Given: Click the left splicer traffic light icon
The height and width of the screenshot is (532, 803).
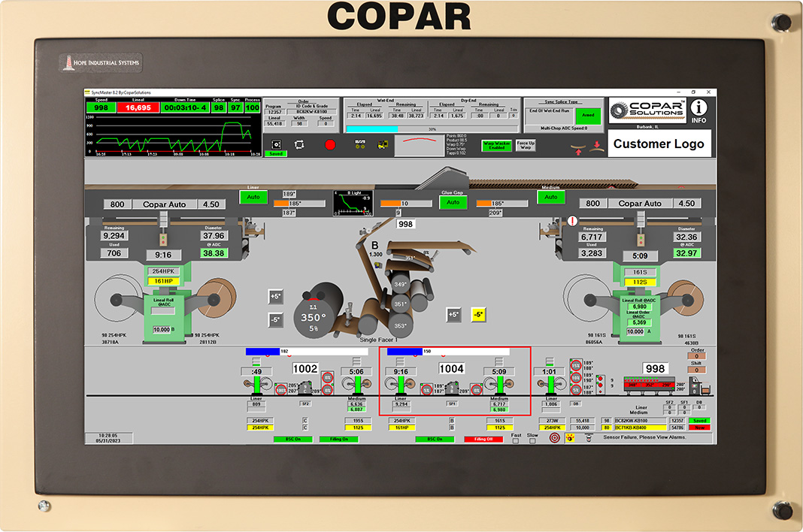Looking at the screenshot, I should click(163, 240).
